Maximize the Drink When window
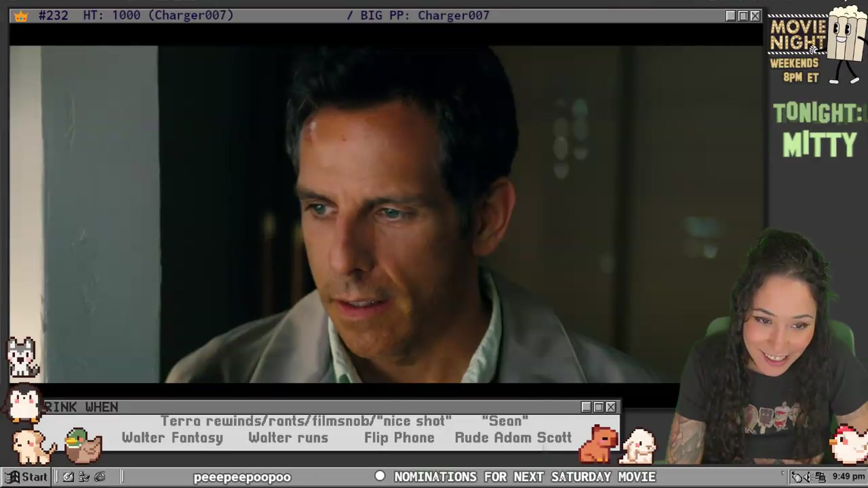Viewport: 868px width, 488px height. [x=599, y=407]
